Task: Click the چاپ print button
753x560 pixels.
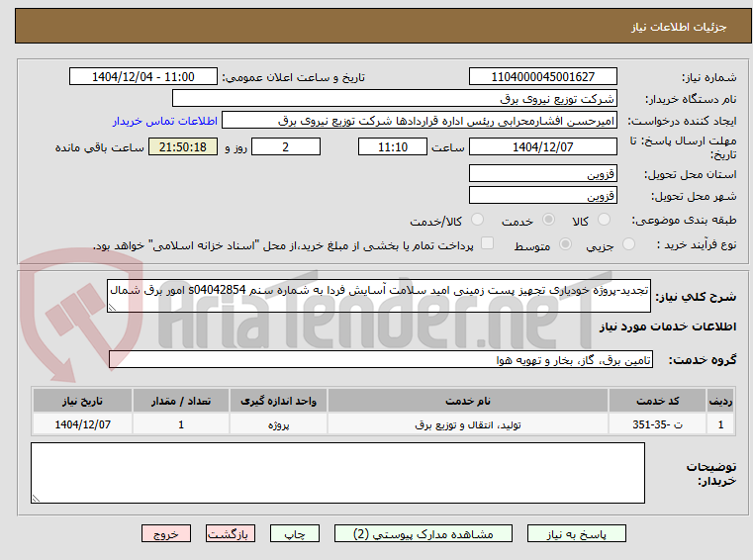Action: pyautogui.click(x=295, y=533)
